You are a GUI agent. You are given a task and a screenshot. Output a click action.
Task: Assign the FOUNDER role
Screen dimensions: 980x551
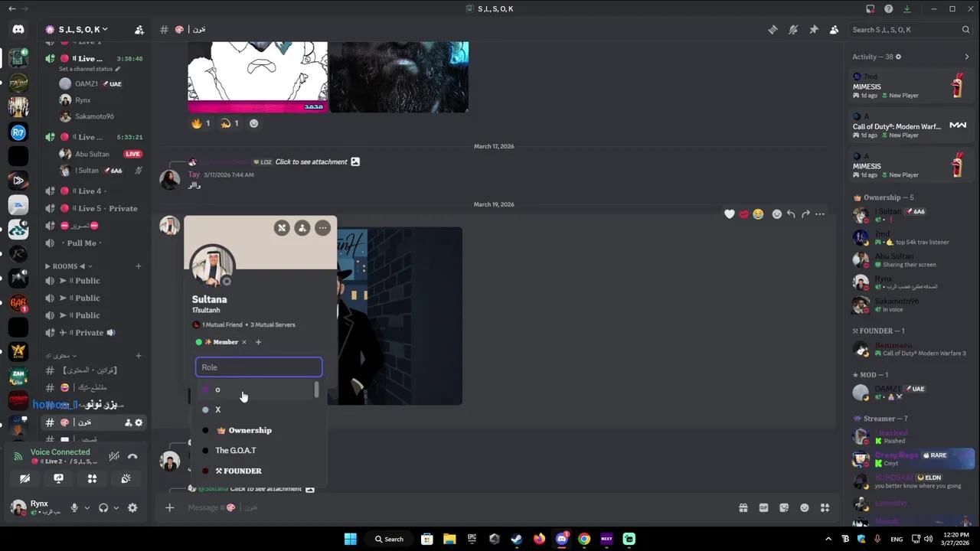pyautogui.click(x=256, y=471)
